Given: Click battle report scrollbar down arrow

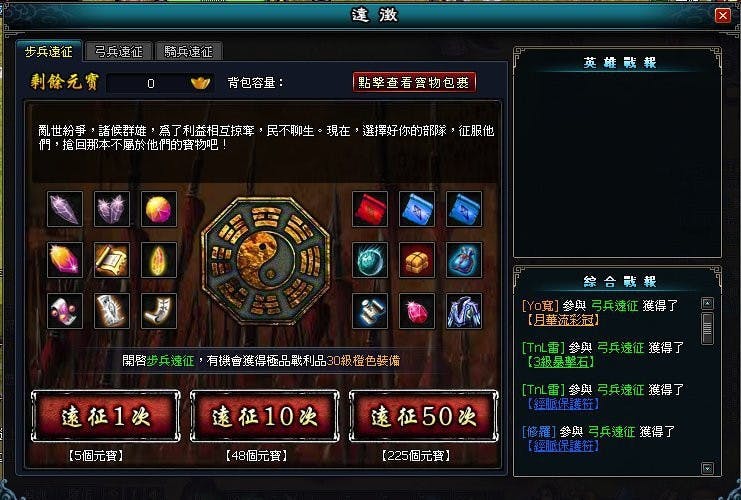Looking at the screenshot, I should [707, 468].
